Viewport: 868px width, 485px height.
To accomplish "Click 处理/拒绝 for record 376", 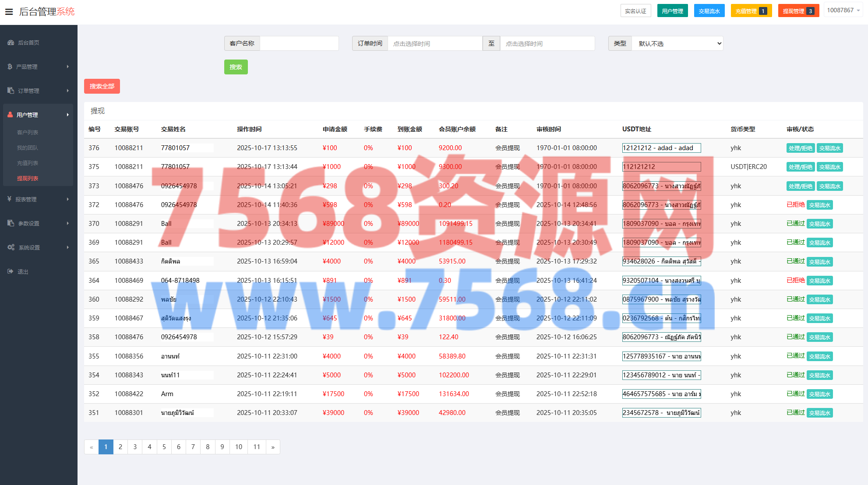I will tap(800, 148).
